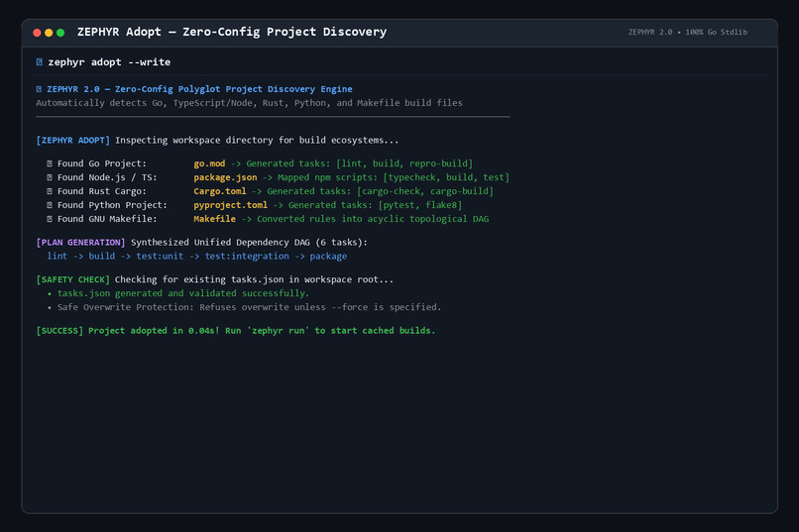Click the '[SUCCESS]' tag
799x532 pixels.
[x=59, y=331]
